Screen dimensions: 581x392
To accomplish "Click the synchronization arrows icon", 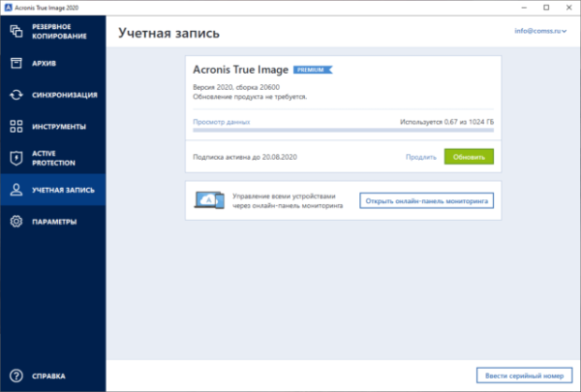I will 15,95.
